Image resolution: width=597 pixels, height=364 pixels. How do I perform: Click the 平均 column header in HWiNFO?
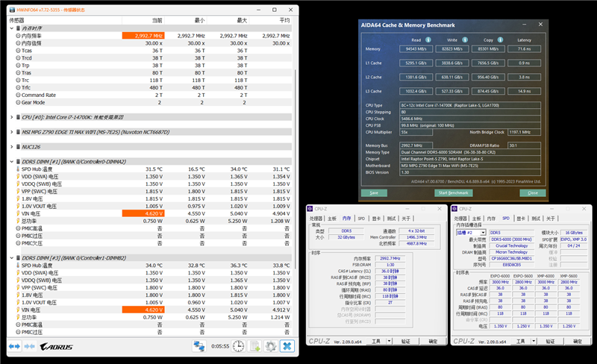(271, 20)
